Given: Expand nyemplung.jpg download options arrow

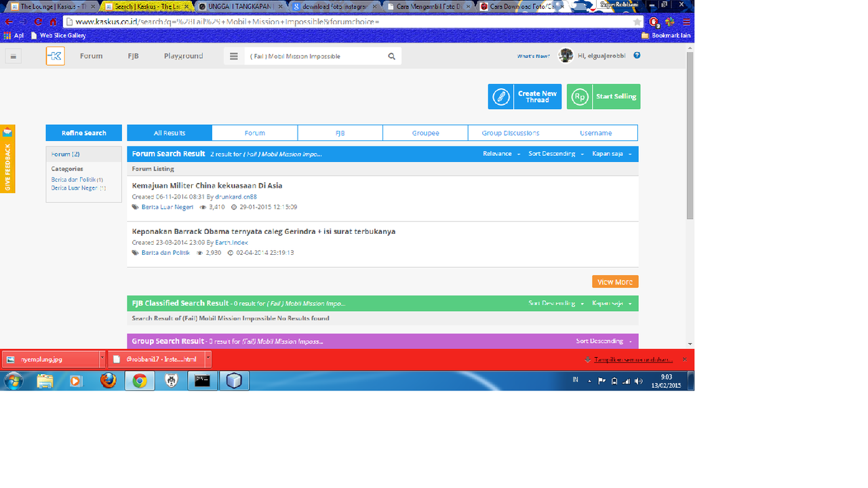Looking at the screenshot, I should [x=102, y=359].
